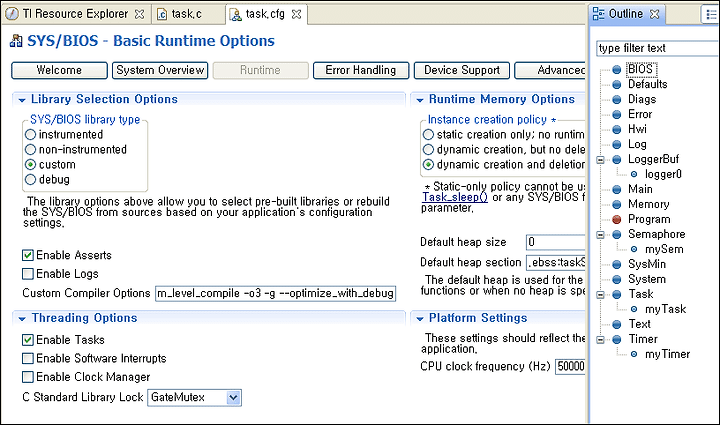Open the Advanced page
Screen dimensions: 720x425
point(550,70)
